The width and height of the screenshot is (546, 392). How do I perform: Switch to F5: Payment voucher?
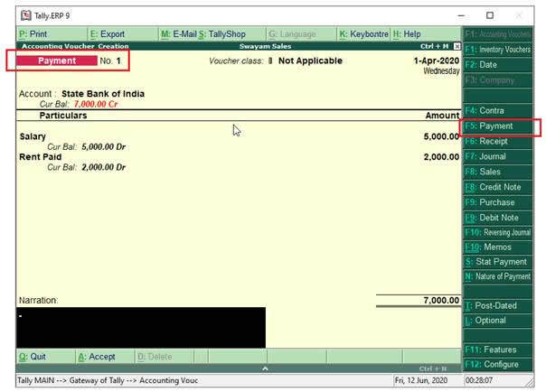pos(497,126)
